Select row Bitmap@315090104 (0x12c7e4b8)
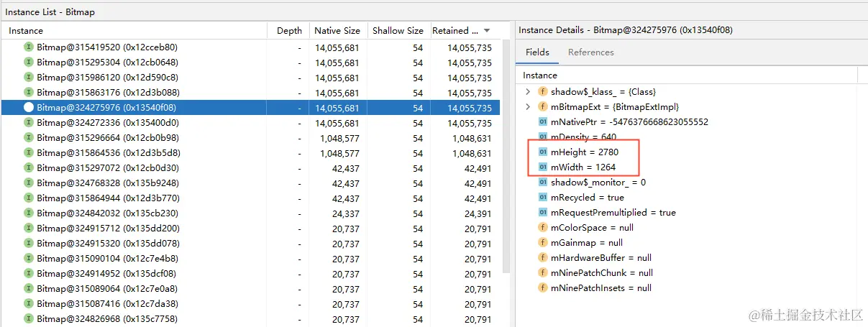Screen dimensions: 868x327 (250, 259)
